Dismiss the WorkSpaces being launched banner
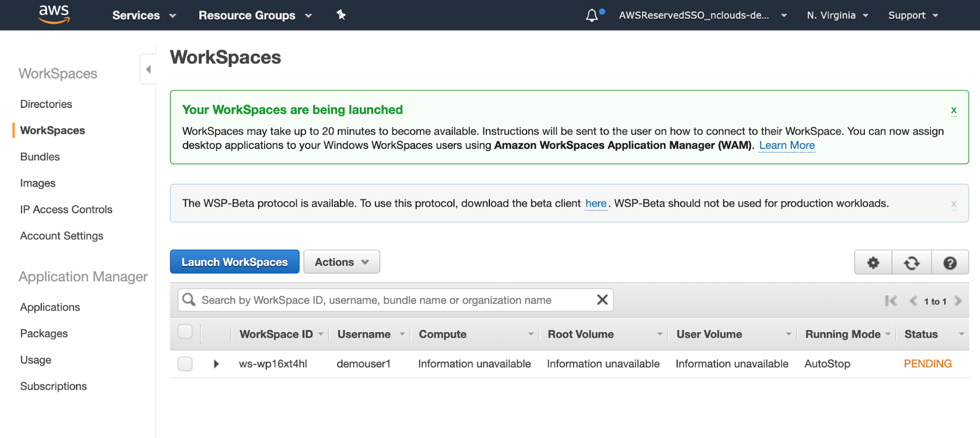 click(x=954, y=110)
